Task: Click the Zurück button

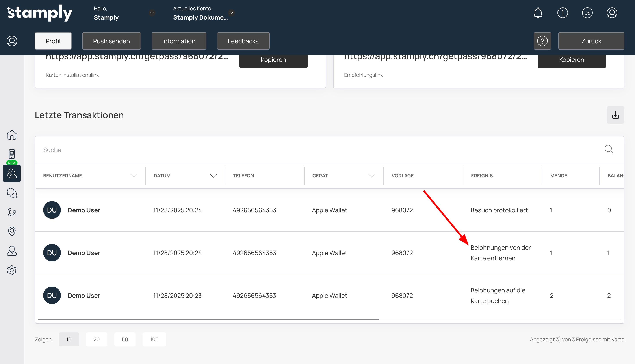Action: click(591, 41)
